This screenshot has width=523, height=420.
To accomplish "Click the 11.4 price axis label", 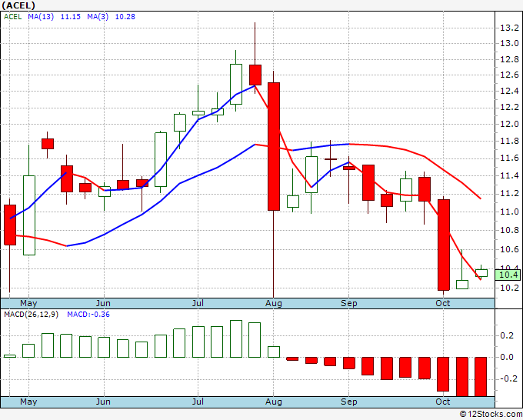I will pos(509,175).
